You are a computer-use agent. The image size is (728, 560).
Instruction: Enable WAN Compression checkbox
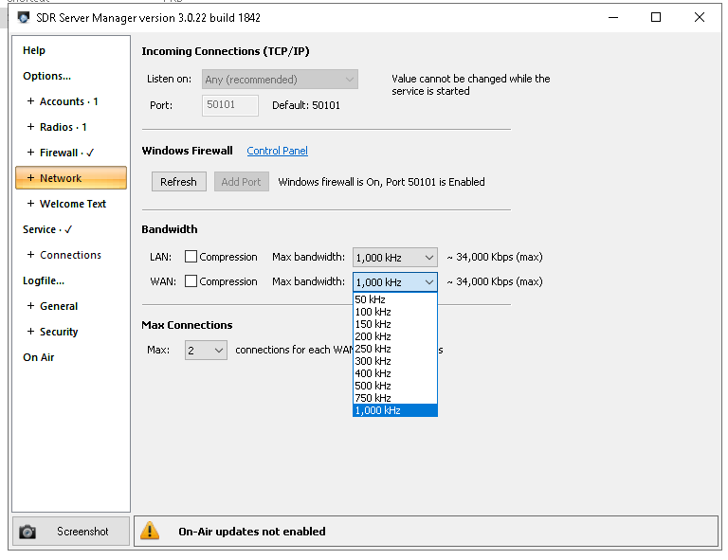(191, 281)
